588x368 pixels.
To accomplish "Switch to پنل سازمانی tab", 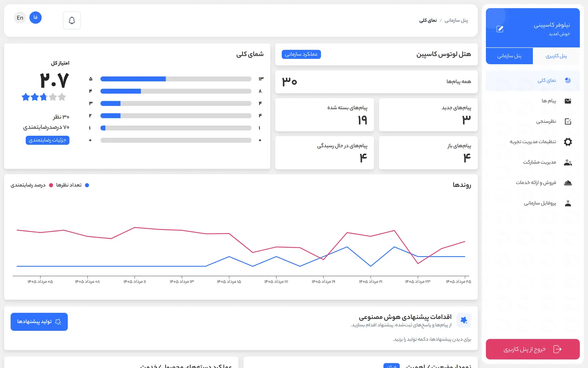I will pyautogui.click(x=509, y=56).
